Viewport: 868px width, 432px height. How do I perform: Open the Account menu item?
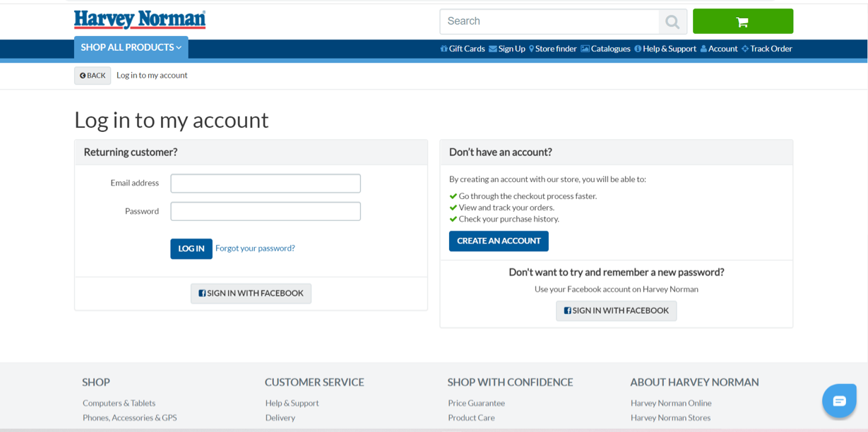tap(719, 49)
